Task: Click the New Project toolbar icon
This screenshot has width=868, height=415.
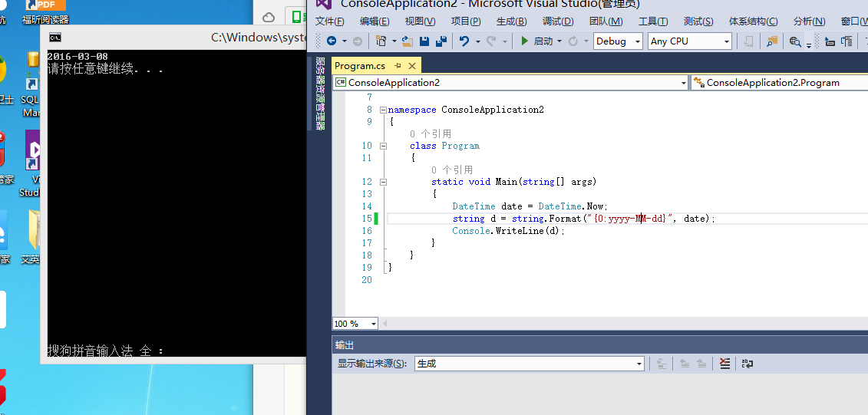Action: pyautogui.click(x=381, y=41)
